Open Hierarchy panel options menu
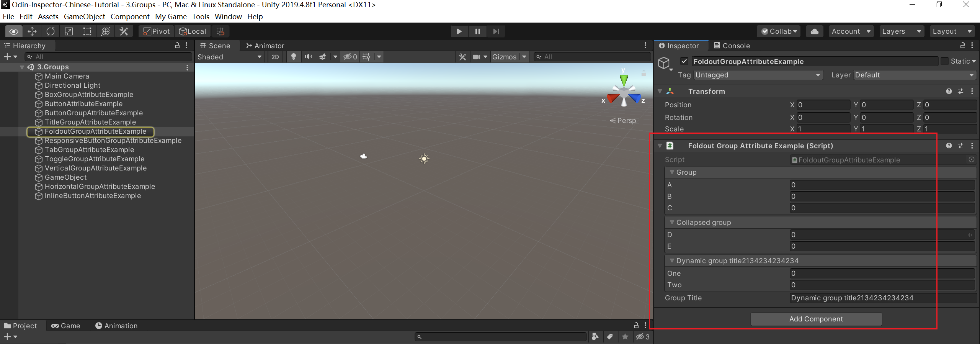 (187, 45)
